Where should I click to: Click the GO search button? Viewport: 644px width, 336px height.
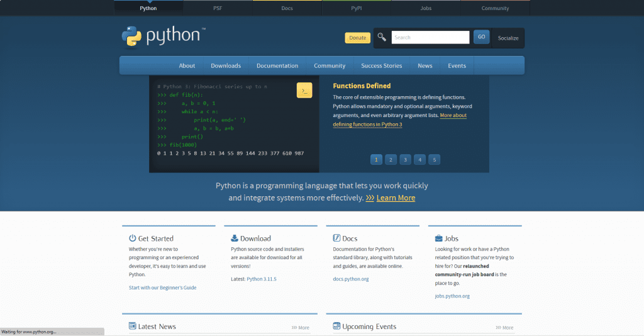[x=481, y=37]
